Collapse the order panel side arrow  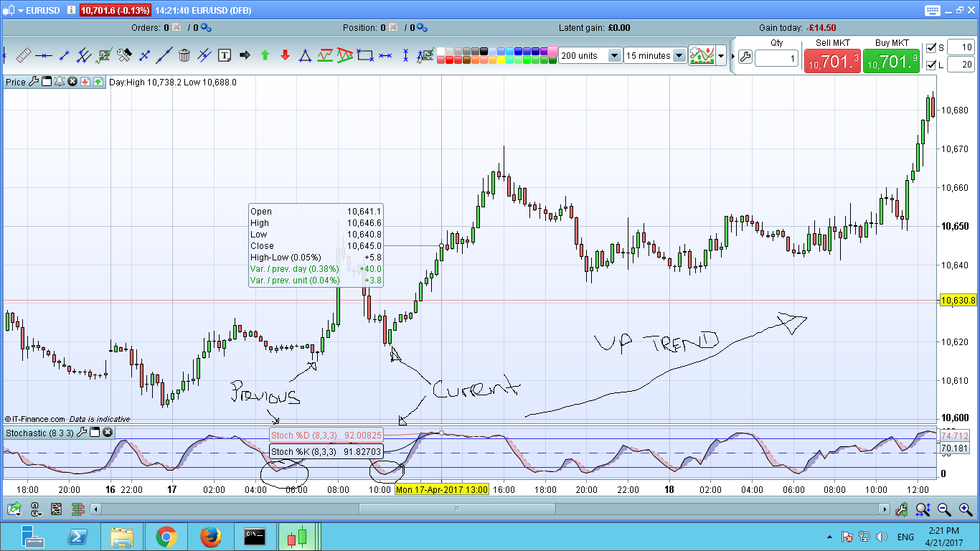(x=732, y=56)
